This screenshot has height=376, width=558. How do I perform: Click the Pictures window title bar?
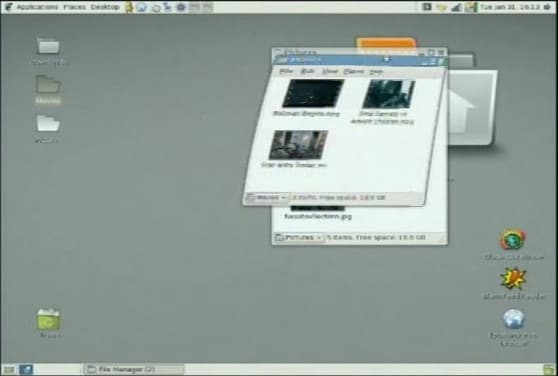pos(359,52)
